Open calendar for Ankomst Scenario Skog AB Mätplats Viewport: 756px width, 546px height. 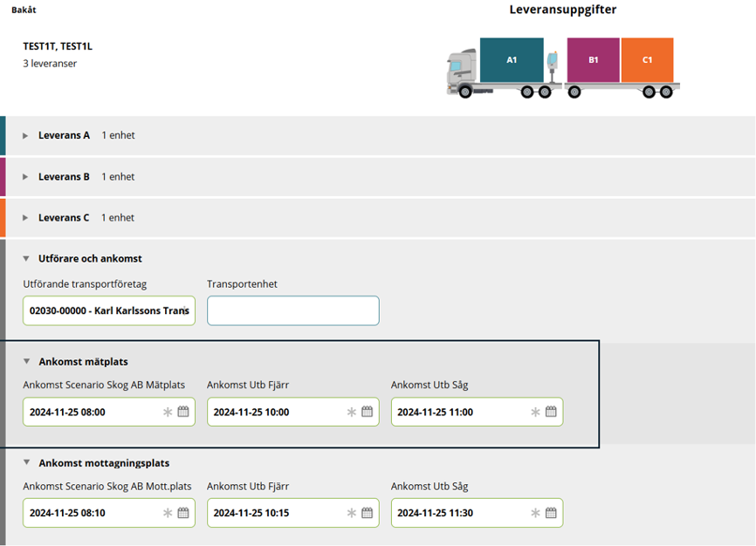click(x=183, y=412)
